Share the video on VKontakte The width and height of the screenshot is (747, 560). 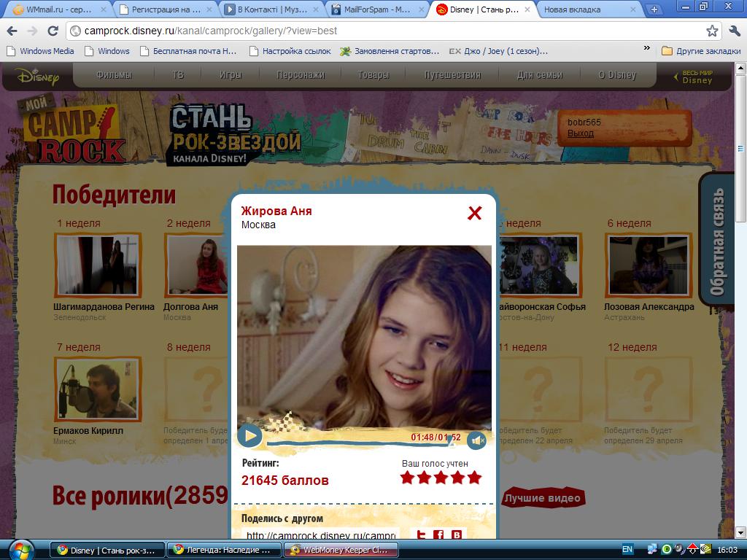[x=457, y=534]
